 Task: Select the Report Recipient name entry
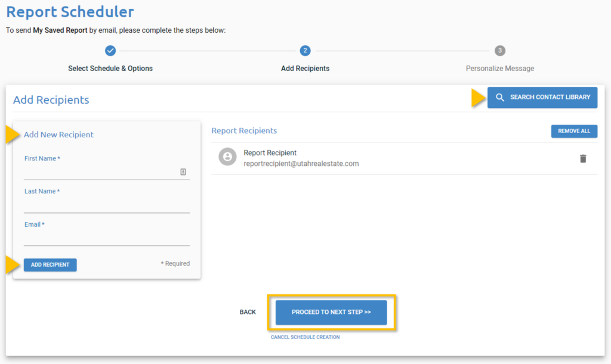tap(270, 153)
